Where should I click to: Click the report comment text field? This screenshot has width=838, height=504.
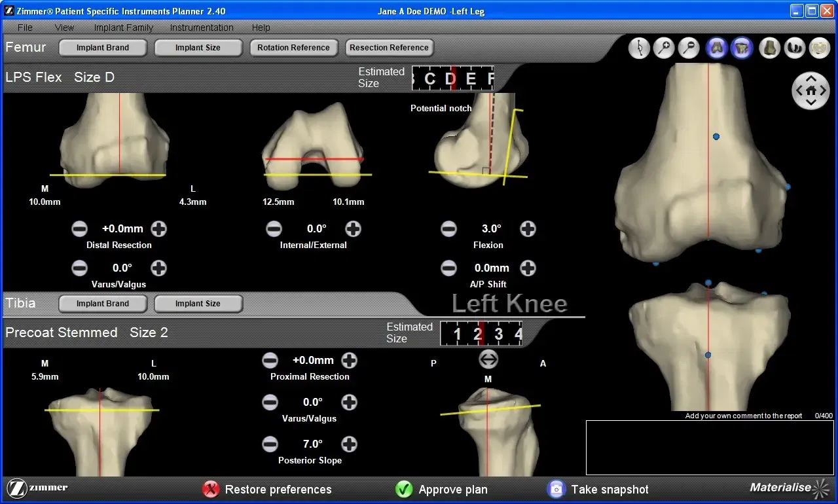click(709, 447)
